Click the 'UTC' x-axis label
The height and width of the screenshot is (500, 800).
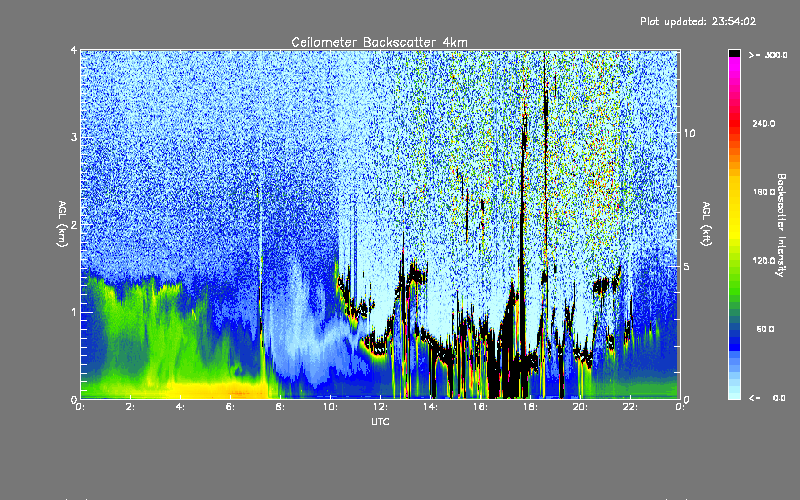[380, 421]
